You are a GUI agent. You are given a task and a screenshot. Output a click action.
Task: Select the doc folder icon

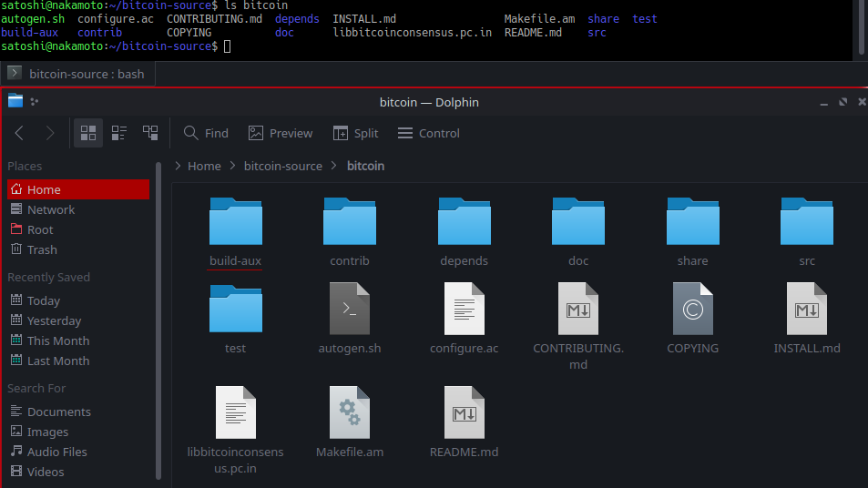(x=578, y=221)
